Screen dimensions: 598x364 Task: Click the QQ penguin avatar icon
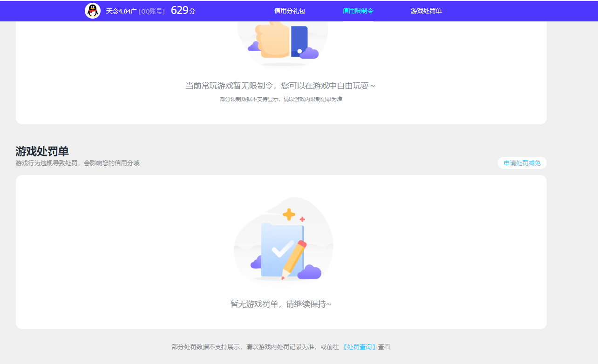(x=92, y=11)
